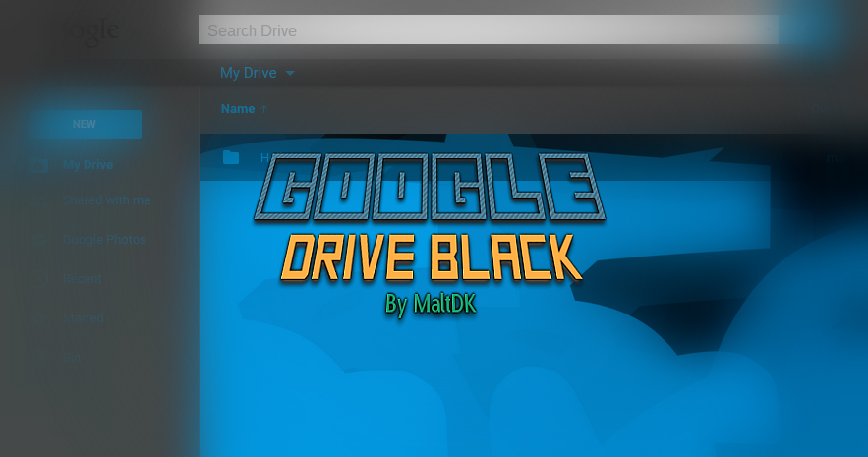This screenshot has width=868, height=457.
Task: Open Google Photos in the sidebar
Action: click(x=104, y=240)
